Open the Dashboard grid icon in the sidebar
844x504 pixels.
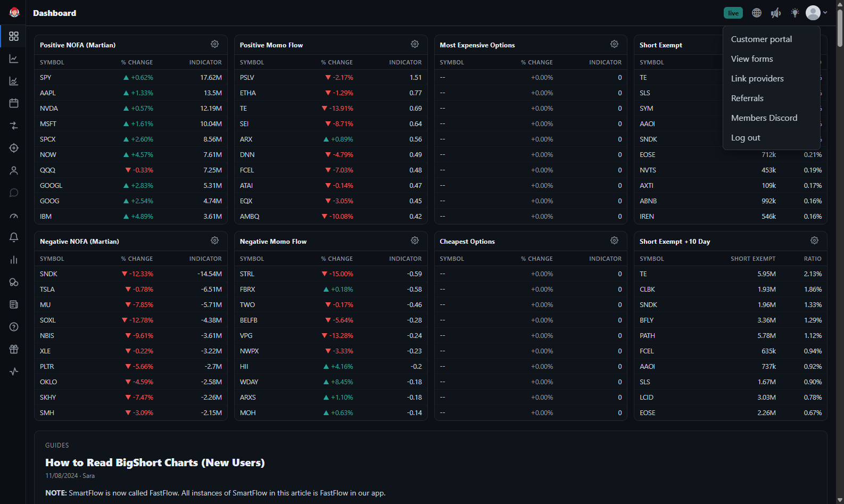[x=14, y=36]
